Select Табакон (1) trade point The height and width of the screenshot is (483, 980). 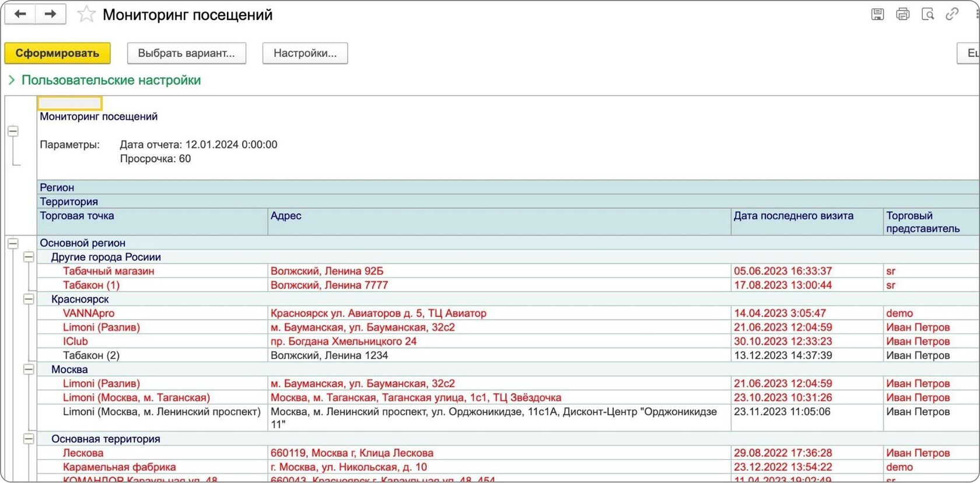[x=91, y=285]
